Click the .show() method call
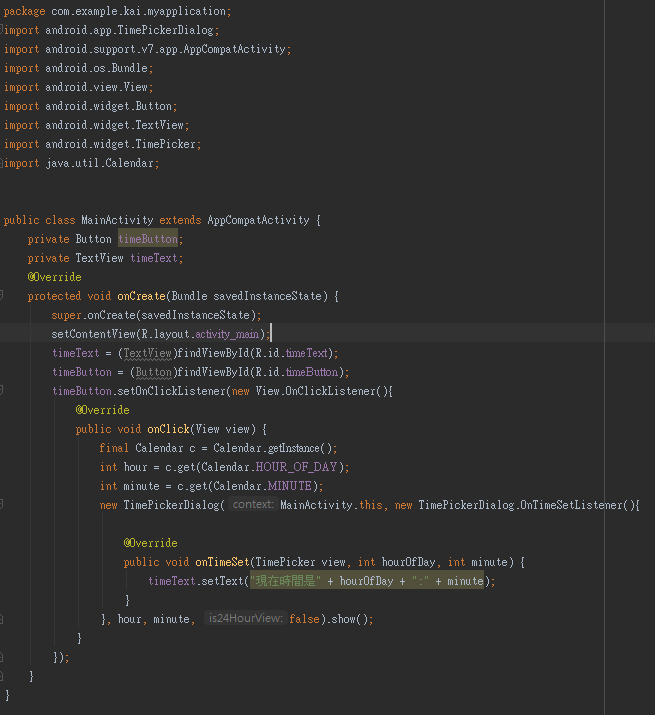The height and width of the screenshot is (715, 655). 348,619
